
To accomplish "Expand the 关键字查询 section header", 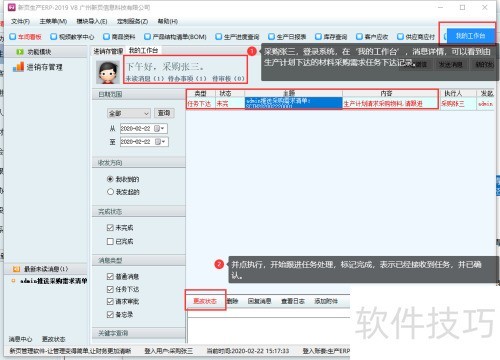I will coord(139,333).
